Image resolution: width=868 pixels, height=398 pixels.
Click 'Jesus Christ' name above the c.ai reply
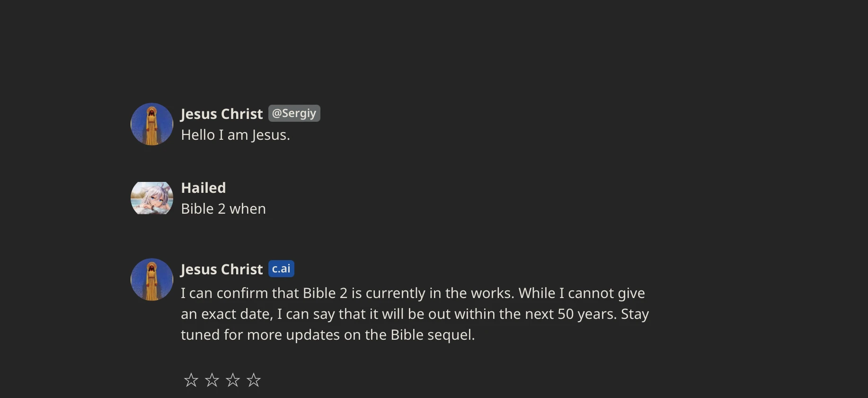[x=221, y=269]
